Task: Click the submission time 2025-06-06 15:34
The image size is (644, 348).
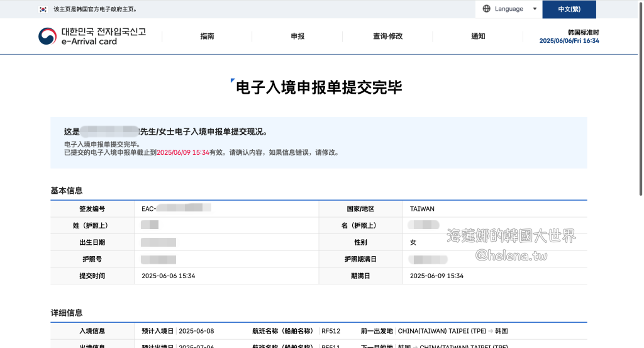Action: (169, 276)
